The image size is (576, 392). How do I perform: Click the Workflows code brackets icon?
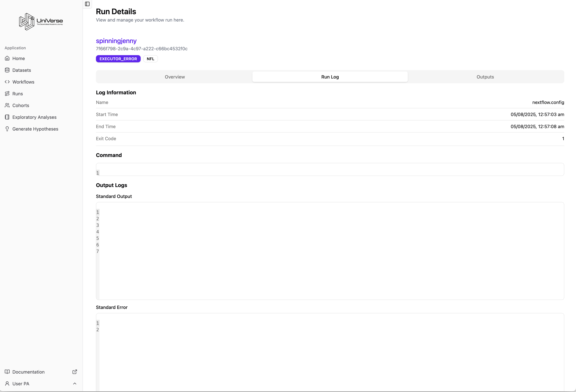(x=7, y=82)
